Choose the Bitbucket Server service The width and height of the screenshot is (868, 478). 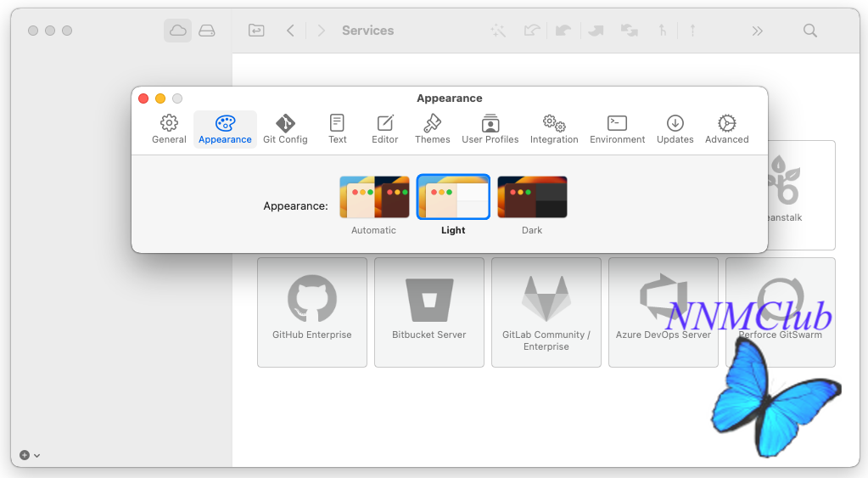pyautogui.click(x=429, y=312)
